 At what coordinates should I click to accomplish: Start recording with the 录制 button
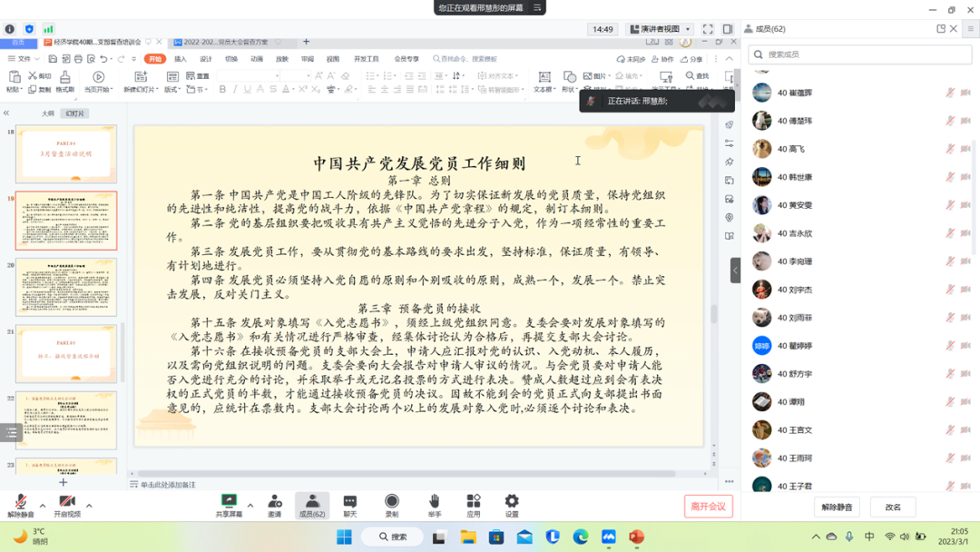391,504
